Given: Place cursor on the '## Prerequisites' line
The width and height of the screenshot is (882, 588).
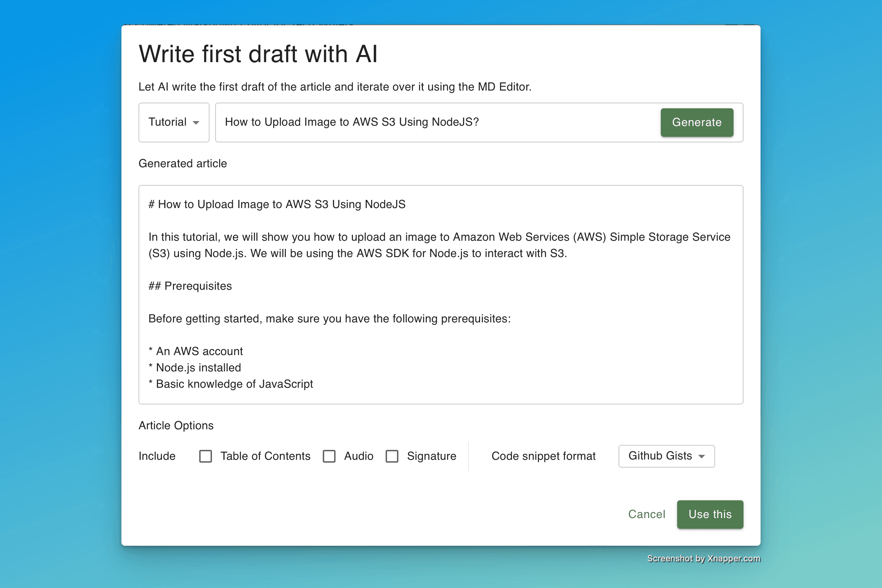Looking at the screenshot, I should 190,286.
